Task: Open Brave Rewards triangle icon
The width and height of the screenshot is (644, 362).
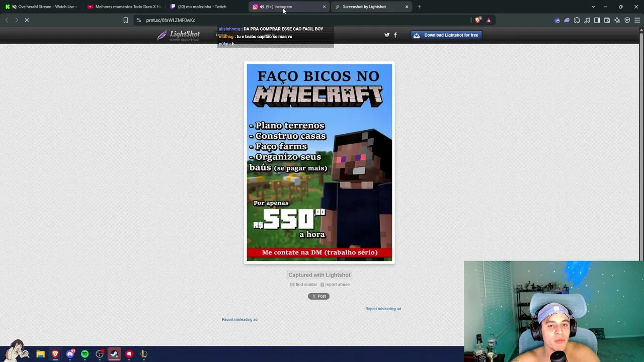Action: click(x=489, y=20)
